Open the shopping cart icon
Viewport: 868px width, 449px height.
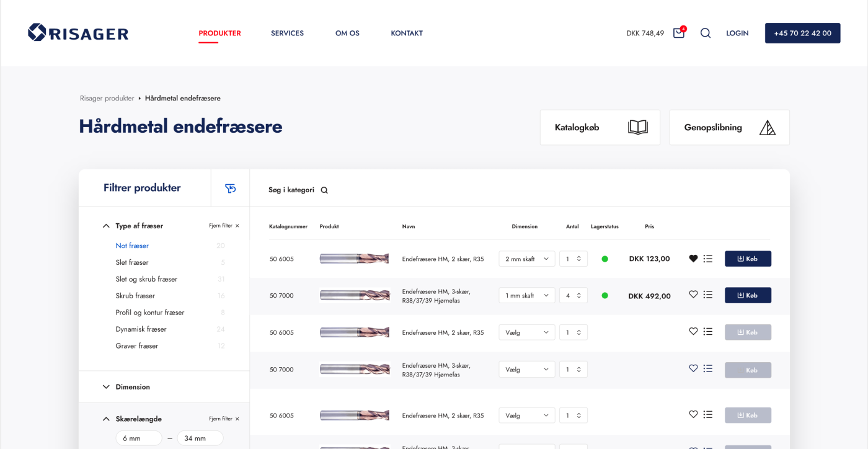pos(678,33)
